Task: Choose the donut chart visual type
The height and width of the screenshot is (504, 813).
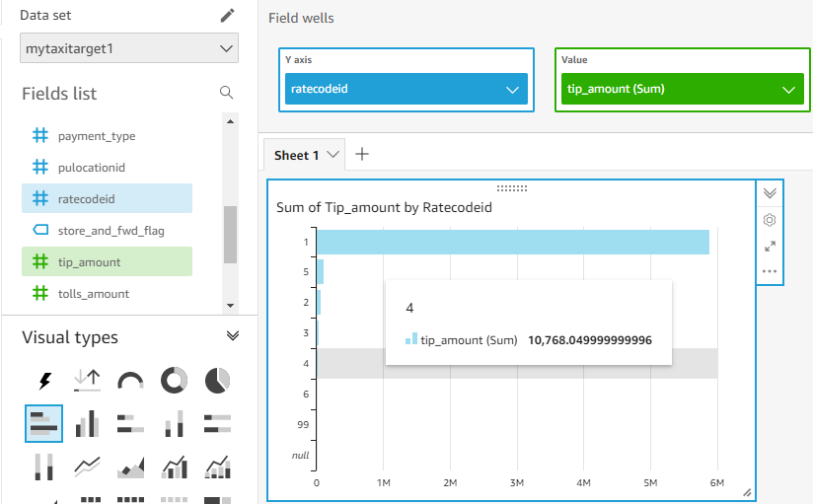Action: [174, 380]
